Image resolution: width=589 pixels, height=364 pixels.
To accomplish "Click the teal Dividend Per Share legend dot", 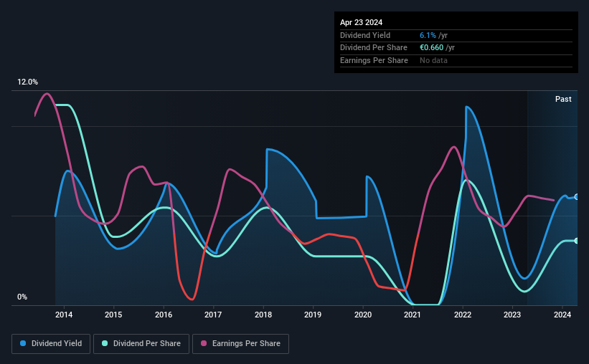I will tap(105, 343).
